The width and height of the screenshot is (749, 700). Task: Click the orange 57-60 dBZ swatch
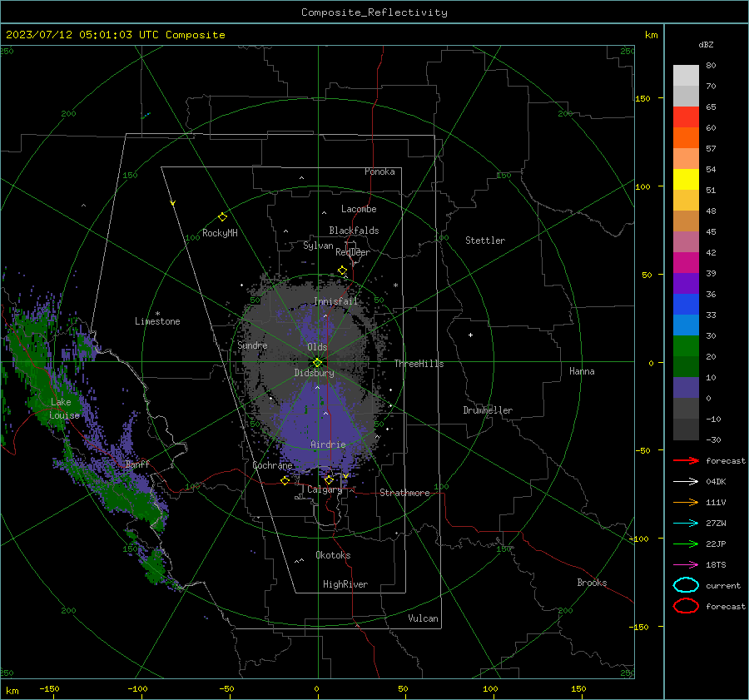pos(686,137)
